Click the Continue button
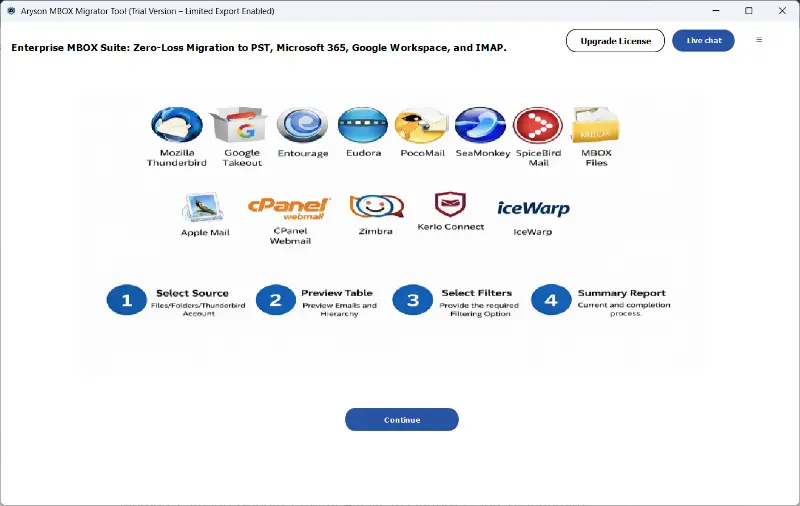The image size is (800, 506). (402, 419)
